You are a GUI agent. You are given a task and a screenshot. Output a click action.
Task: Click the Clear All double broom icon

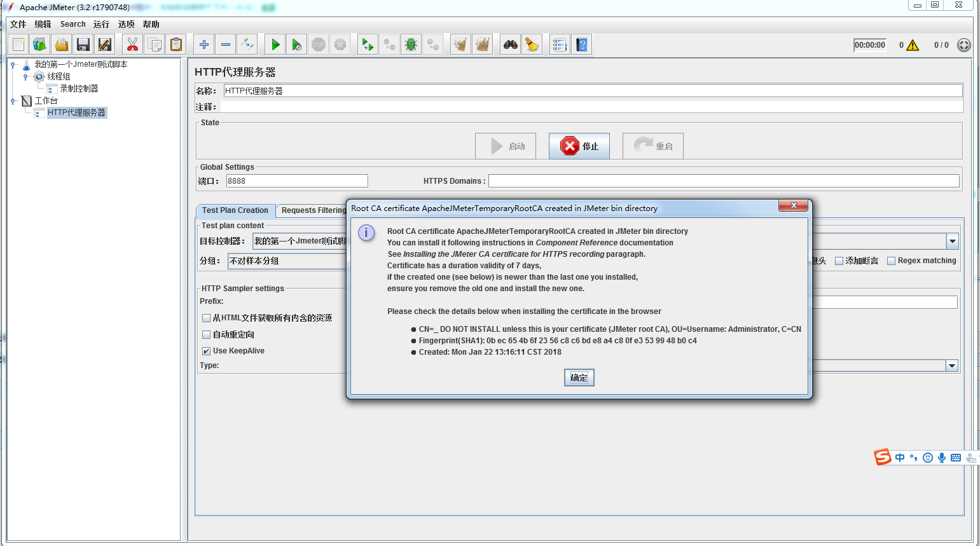pyautogui.click(x=483, y=44)
